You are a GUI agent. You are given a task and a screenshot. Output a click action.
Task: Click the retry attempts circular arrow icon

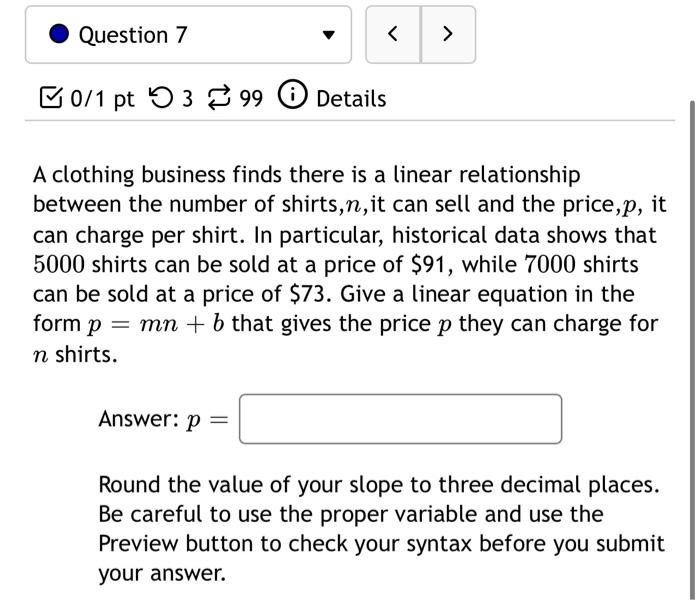click(x=159, y=98)
